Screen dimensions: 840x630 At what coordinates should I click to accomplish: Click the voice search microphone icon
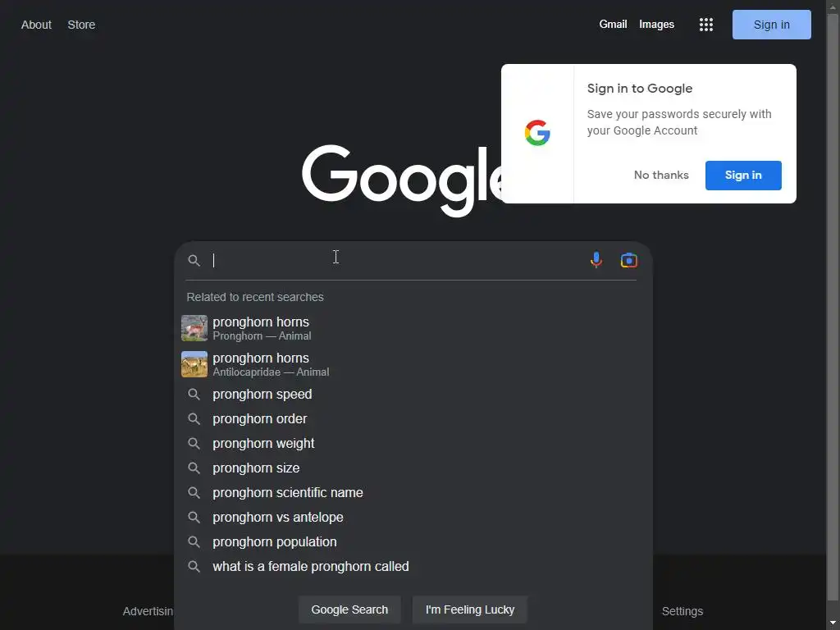(596, 260)
